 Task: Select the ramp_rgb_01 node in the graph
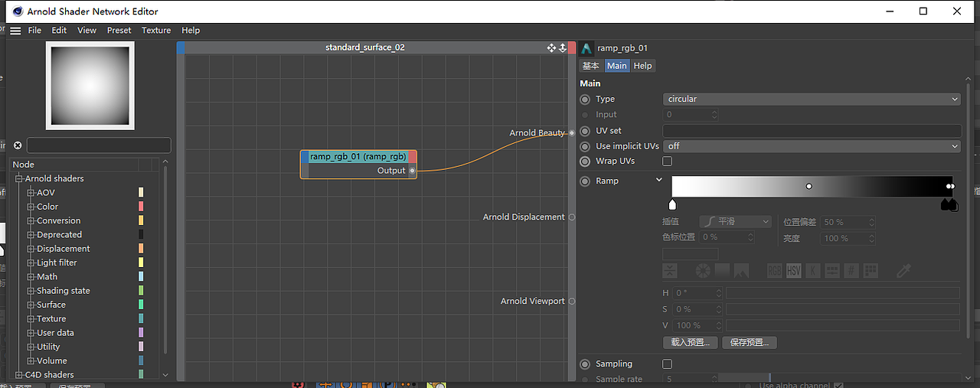click(x=358, y=164)
